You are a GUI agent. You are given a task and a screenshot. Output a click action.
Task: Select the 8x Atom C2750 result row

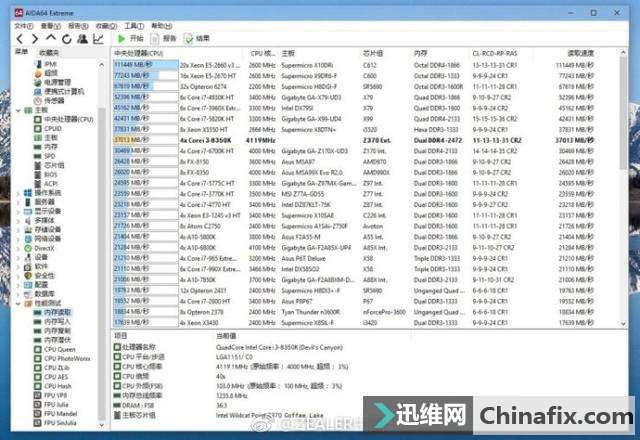pyautogui.click(x=354, y=226)
